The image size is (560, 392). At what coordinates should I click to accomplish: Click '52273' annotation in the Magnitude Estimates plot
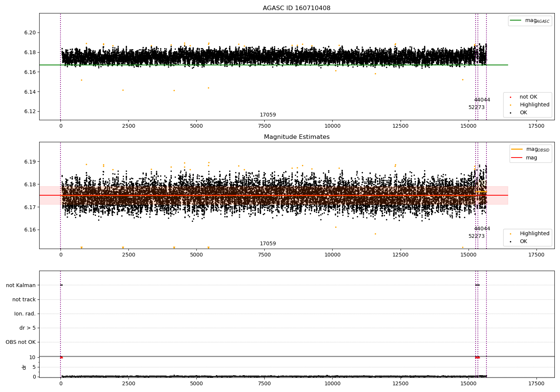pos(476,236)
